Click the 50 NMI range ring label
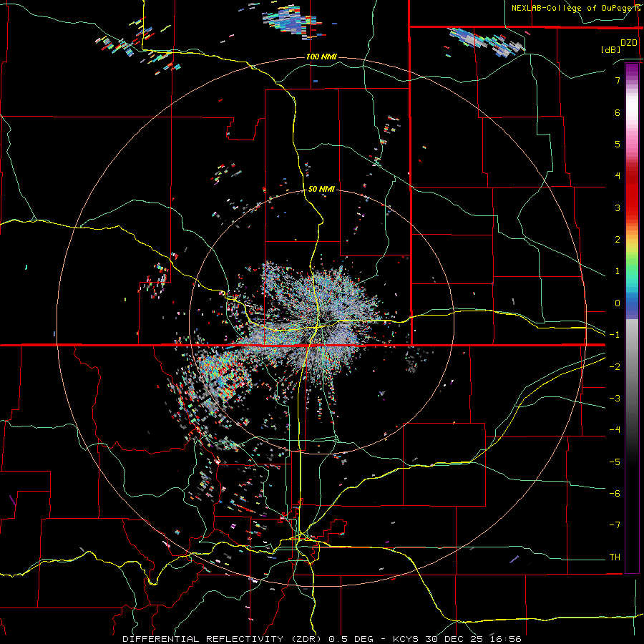The width and height of the screenshot is (644, 644). point(321,189)
